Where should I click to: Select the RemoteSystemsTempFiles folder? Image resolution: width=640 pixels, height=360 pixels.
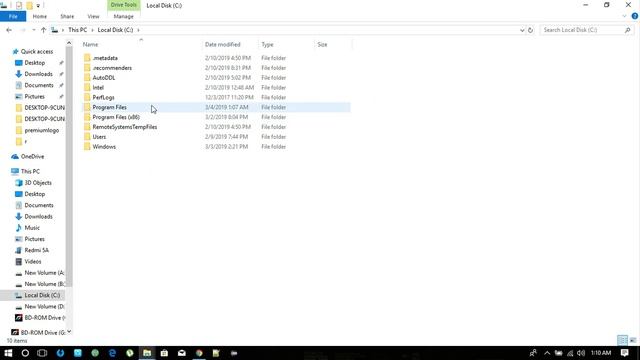point(124,127)
